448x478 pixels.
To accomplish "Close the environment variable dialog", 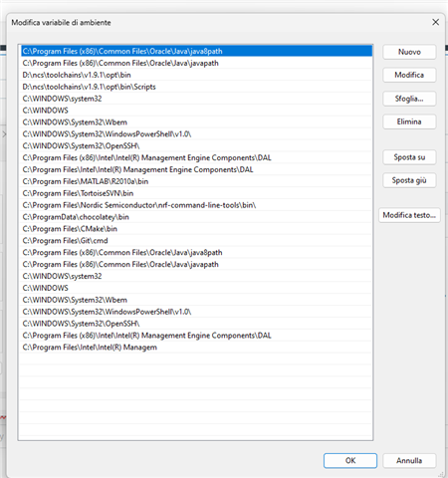I will [x=435, y=22].
